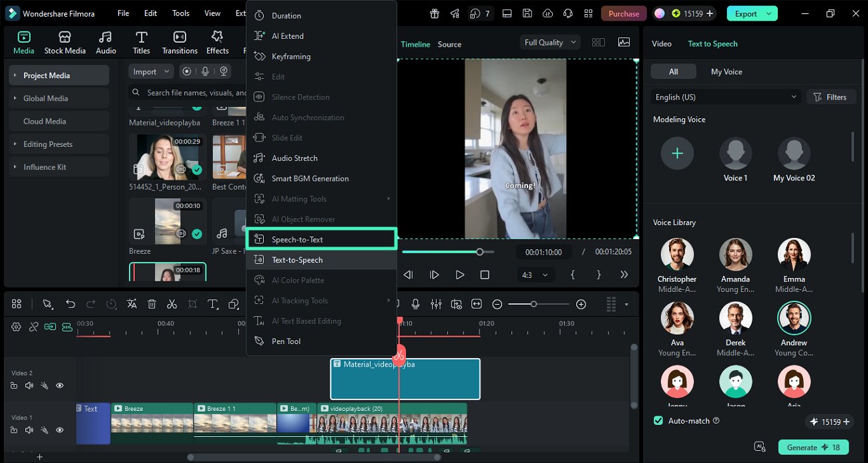Open the Full Quality dropdown
The image size is (868, 463).
550,42
